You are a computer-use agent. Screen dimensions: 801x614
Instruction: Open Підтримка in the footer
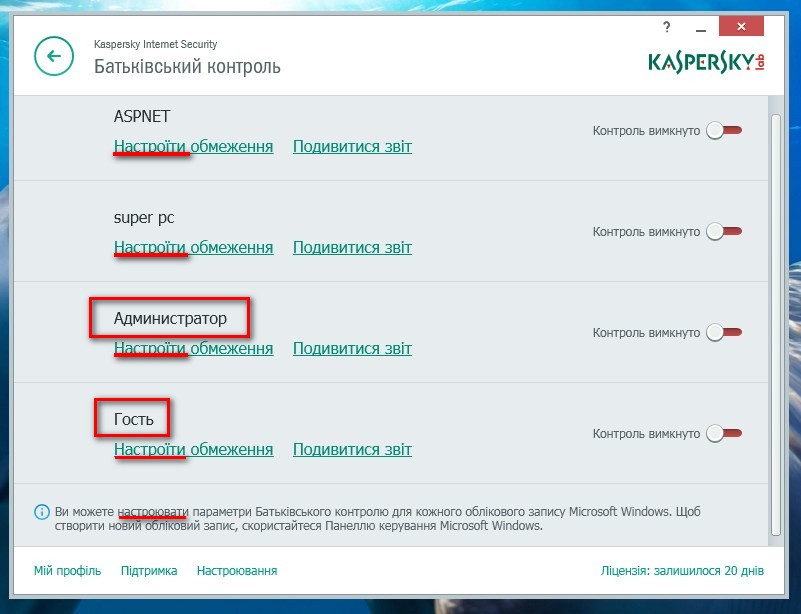tap(149, 571)
